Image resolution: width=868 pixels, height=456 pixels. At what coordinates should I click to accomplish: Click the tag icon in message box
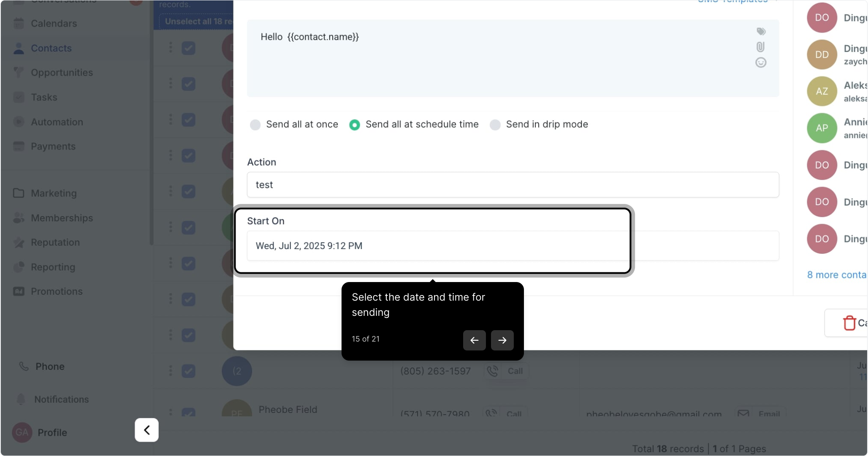[x=761, y=31]
